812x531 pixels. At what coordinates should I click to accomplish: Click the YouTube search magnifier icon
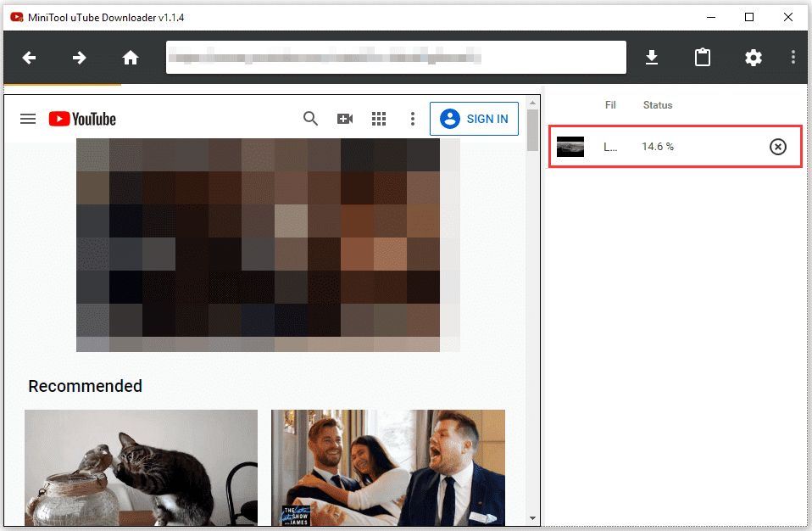coord(311,119)
